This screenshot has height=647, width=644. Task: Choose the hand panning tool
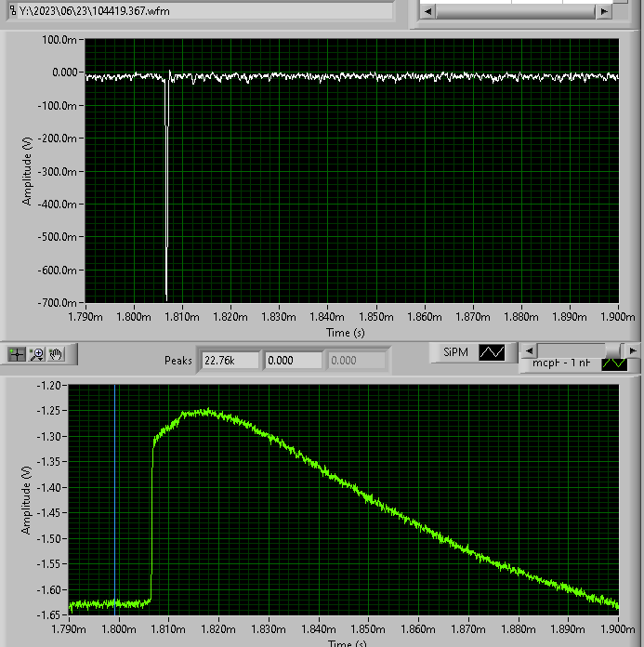click(57, 354)
